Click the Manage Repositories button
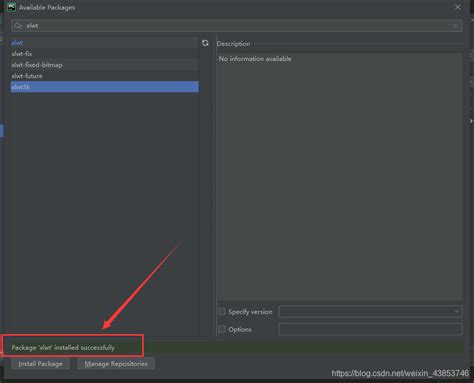 pos(116,364)
